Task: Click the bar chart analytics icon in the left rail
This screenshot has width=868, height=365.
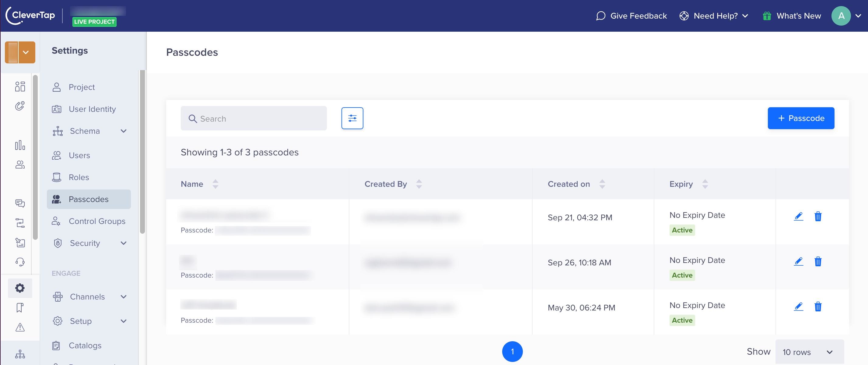Action: [20, 145]
